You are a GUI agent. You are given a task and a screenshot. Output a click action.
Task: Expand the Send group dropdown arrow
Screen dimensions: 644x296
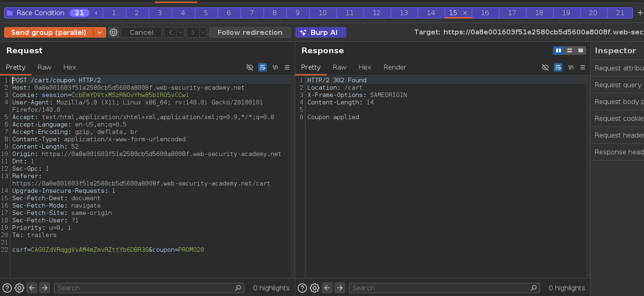pyautogui.click(x=100, y=32)
